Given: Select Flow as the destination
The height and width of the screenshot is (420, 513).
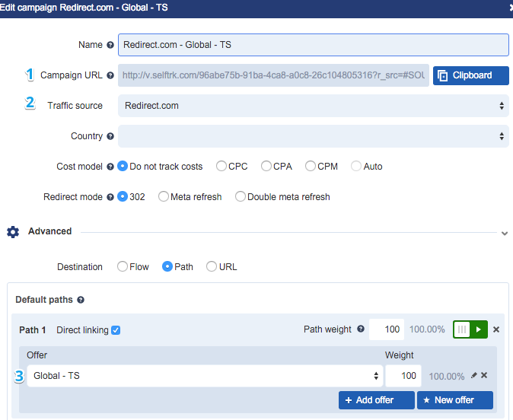Looking at the screenshot, I should tap(123, 267).
